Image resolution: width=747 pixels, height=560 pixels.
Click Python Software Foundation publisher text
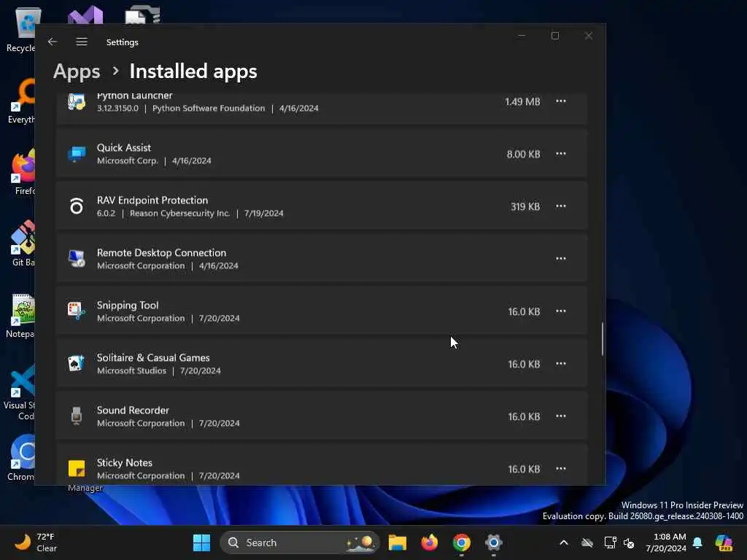209,108
